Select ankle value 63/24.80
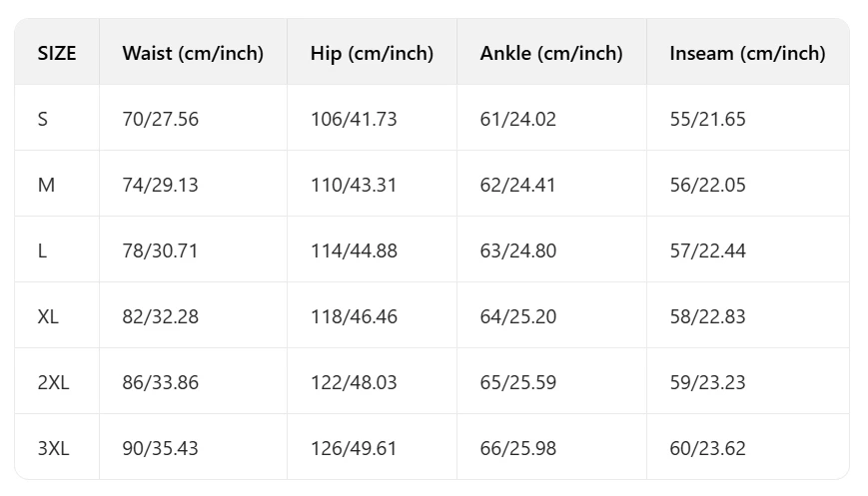This screenshot has width=868, height=496. 517,250
